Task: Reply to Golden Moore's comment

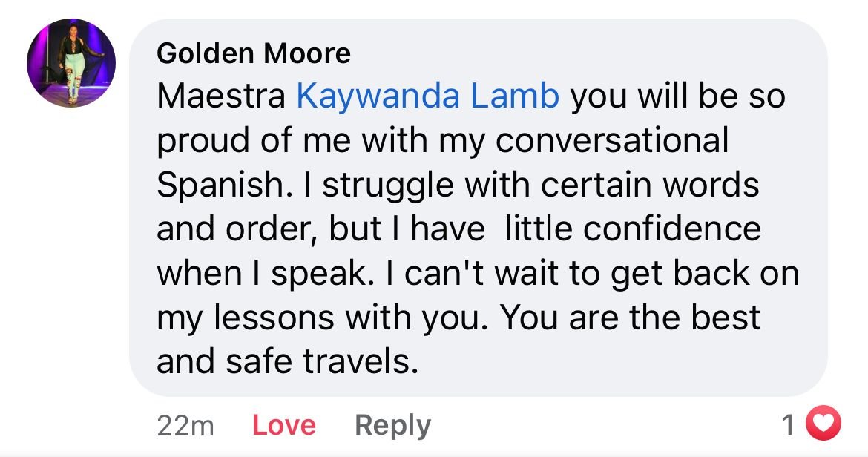Action: coord(392,425)
